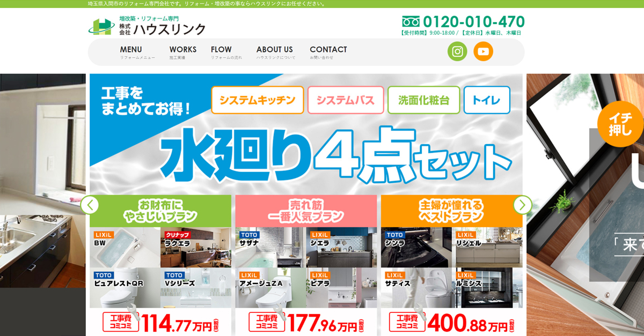Image resolution: width=644 pixels, height=336 pixels.
Task: Click the free-dial phone icon
Action: coord(411,22)
